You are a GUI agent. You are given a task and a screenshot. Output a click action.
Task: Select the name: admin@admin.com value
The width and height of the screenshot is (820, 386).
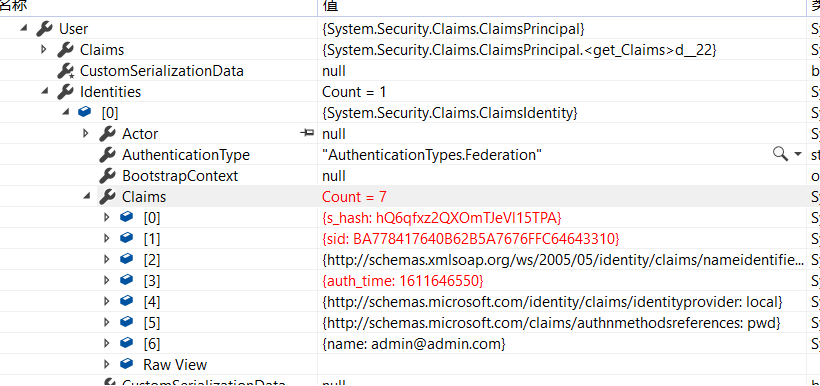414,344
